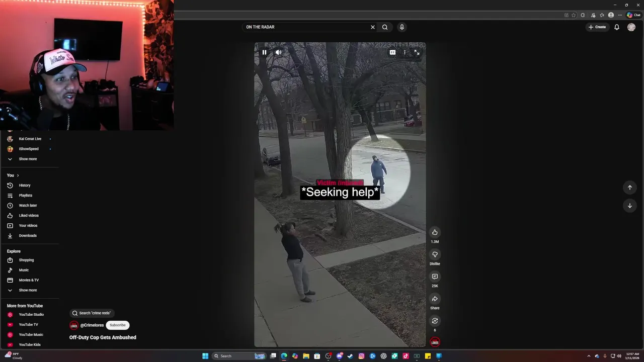644x362 pixels.
Task: Open the Create menu
Action: (x=597, y=27)
